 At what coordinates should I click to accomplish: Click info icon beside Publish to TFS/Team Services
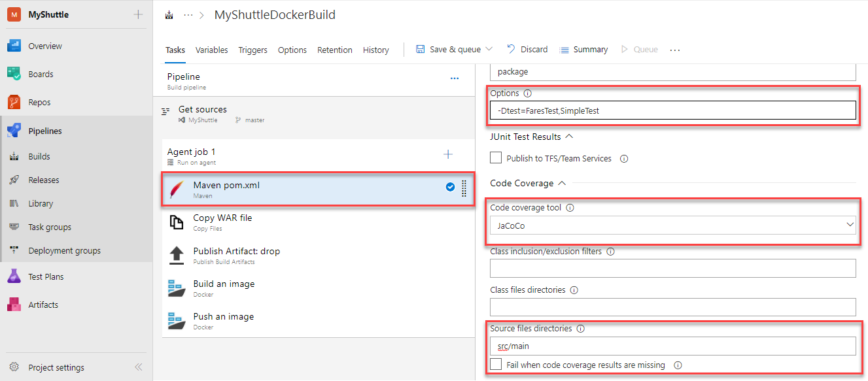624,159
